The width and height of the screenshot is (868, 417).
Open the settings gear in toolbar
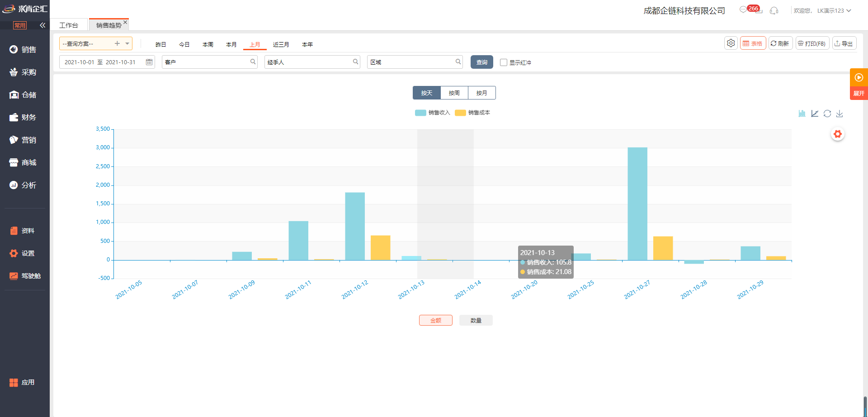731,43
